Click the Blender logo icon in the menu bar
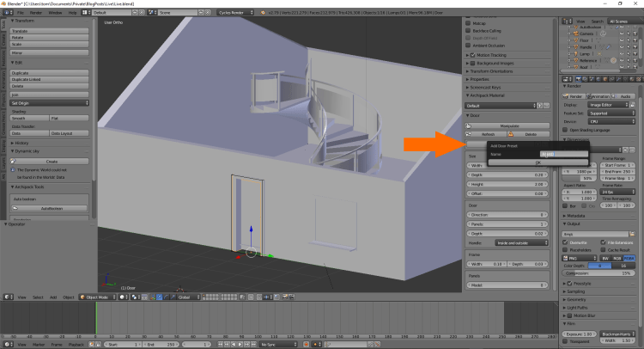 (x=5, y=14)
